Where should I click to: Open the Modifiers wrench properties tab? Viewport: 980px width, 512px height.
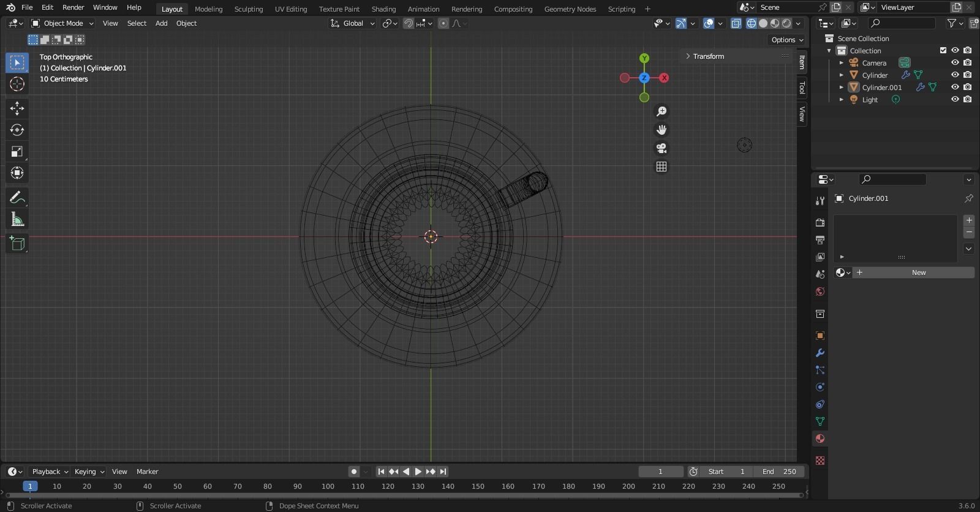tap(820, 353)
